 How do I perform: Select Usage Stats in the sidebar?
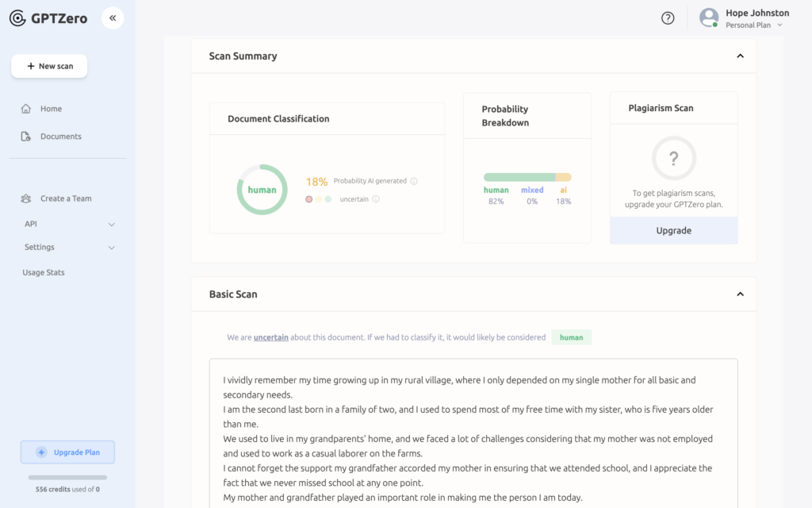[44, 271]
